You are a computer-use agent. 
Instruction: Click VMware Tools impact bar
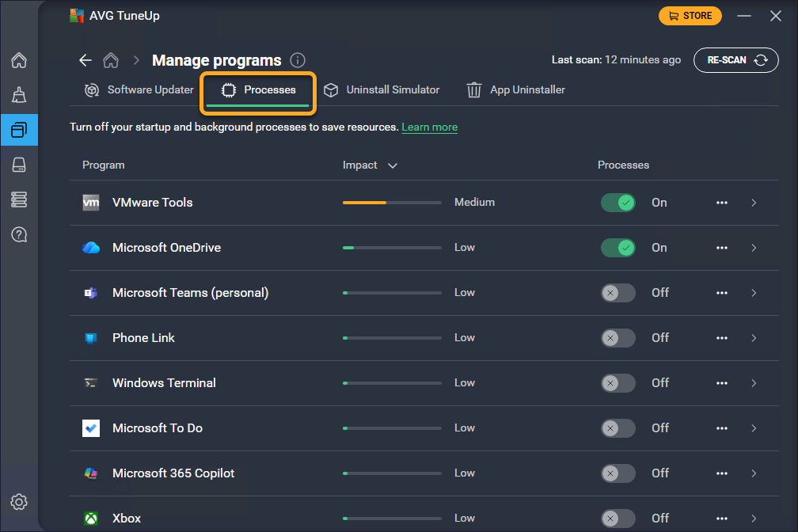coord(392,203)
